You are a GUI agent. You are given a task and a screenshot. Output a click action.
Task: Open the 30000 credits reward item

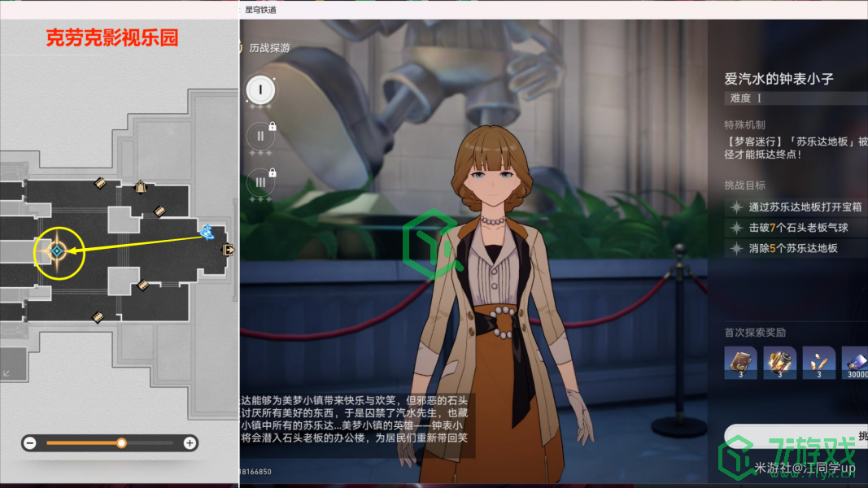[854, 362]
